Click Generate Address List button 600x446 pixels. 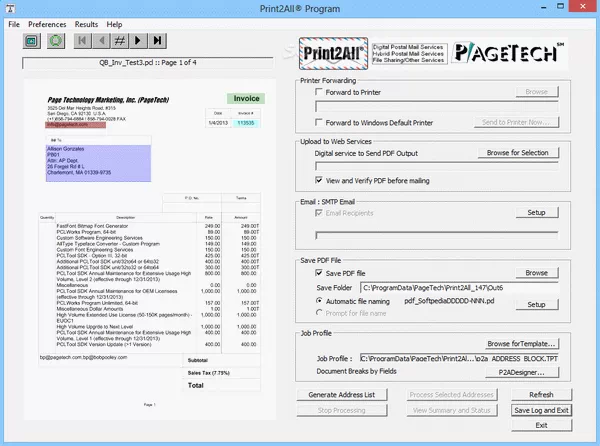coord(342,395)
